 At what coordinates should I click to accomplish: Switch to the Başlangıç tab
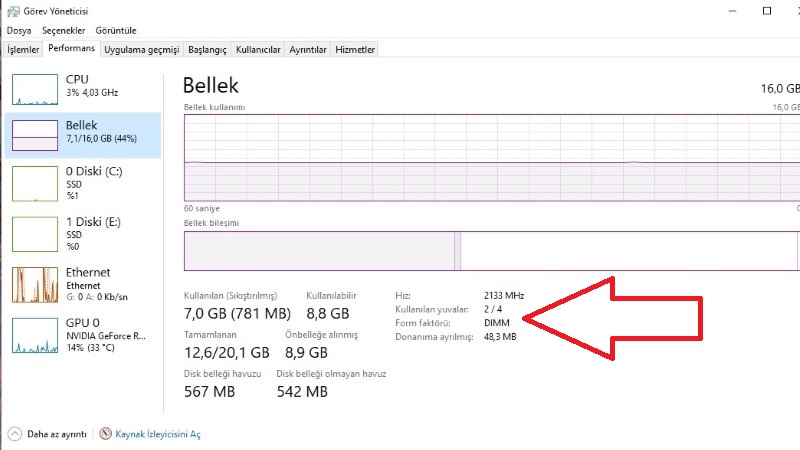pyautogui.click(x=207, y=49)
